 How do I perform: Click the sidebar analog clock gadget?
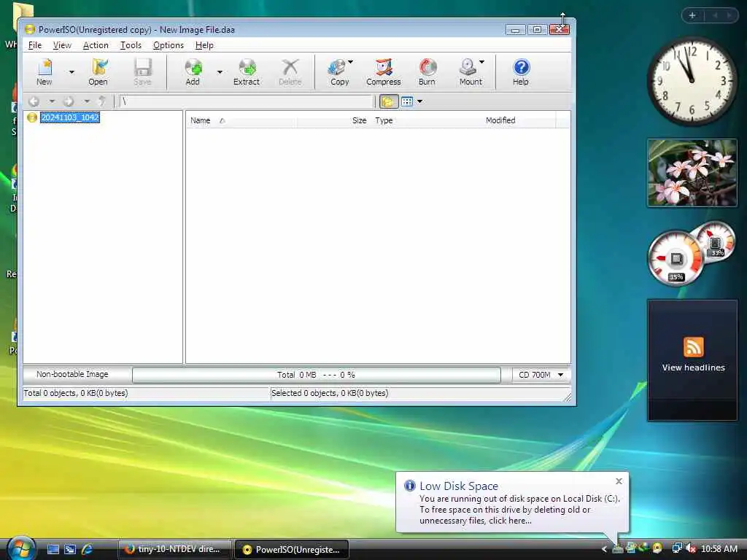pyautogui.click(x=692, y=81)
